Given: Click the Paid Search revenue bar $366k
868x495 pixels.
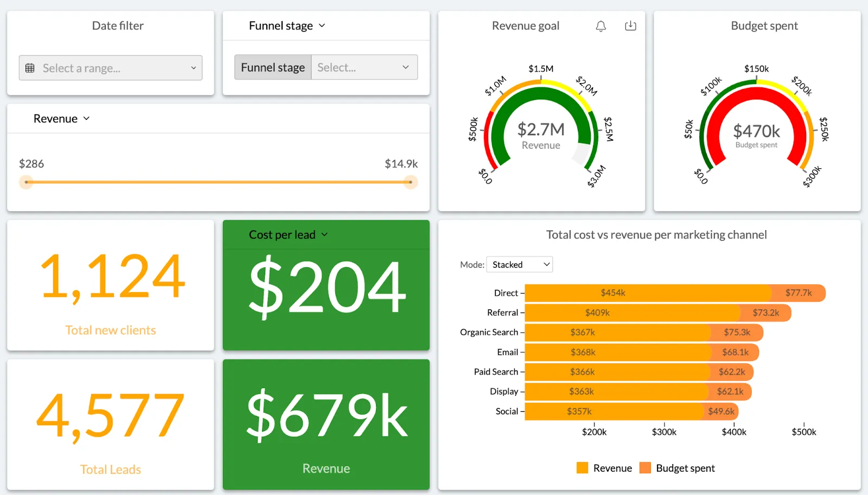Looking at the screenshot, I should coord(617,372).
